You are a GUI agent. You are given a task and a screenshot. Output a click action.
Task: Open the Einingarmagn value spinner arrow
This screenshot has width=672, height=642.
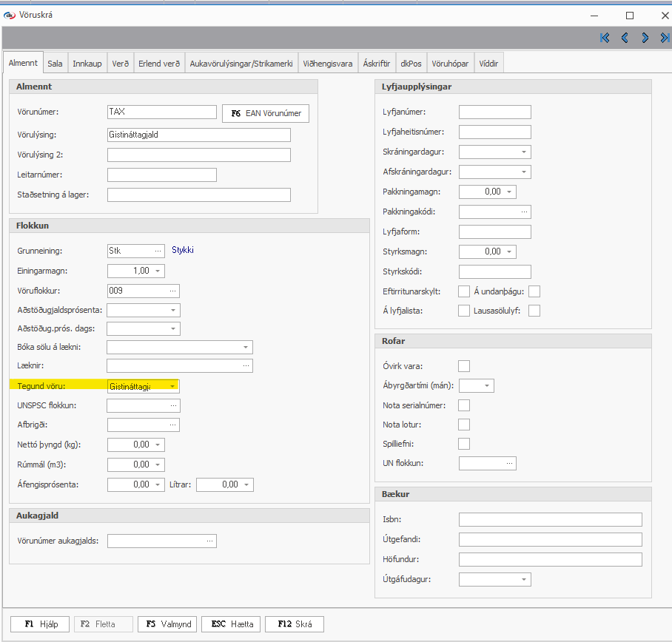158,271
